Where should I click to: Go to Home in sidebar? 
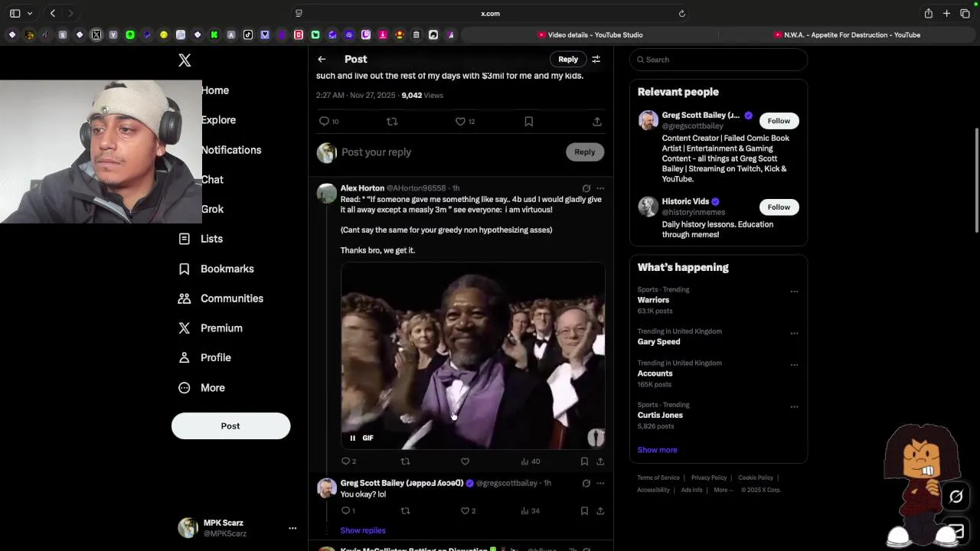click(x=215, y=90)
